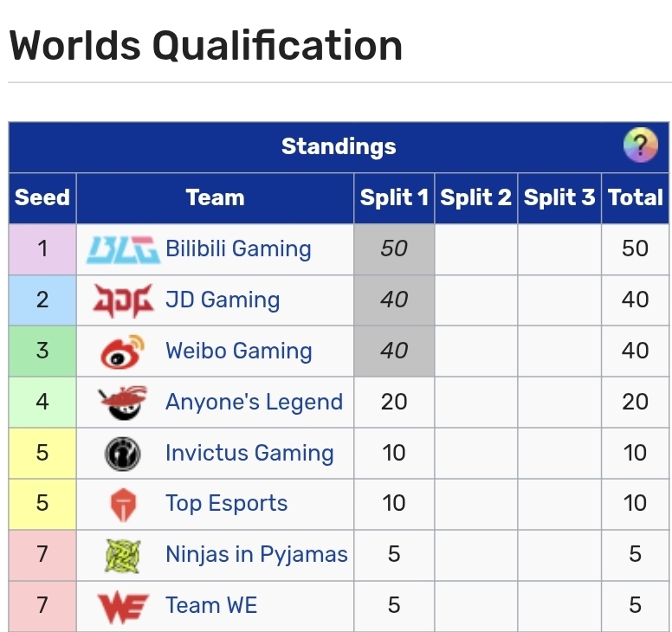Click the Split 1 column header
The height and width of the screenshot is (632, 672).
coord(394,198)
